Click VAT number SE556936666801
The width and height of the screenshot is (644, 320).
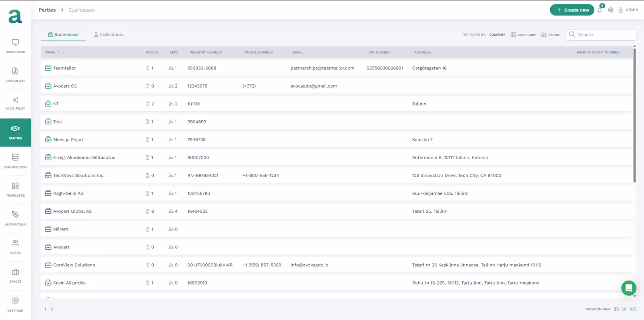click(x=385, y=68)
